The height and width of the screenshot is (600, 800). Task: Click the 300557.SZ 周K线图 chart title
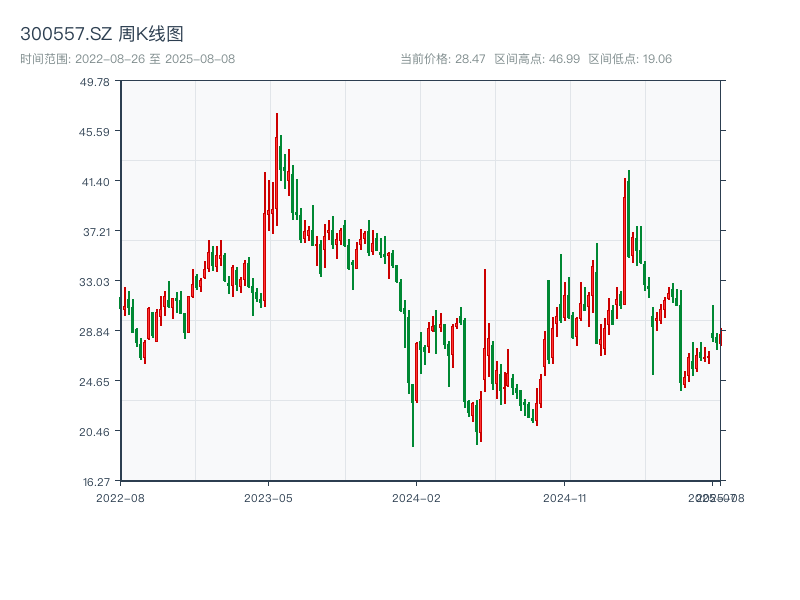tap(102, 34)
